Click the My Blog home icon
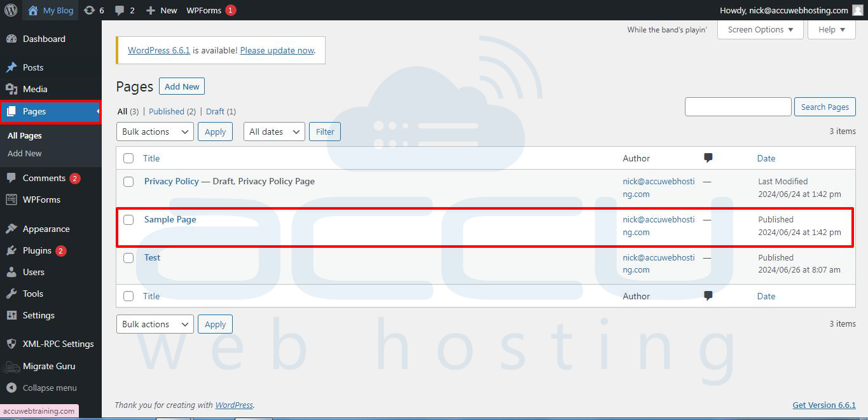The width and height of the screenshot is (868, 420). [x=33, y=10]
